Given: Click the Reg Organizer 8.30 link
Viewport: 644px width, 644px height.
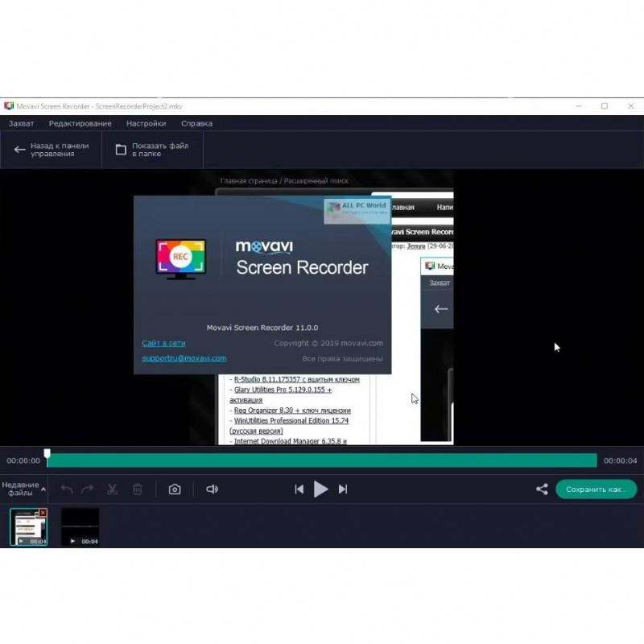Looking at the screenshot, I should pos(292,411).
